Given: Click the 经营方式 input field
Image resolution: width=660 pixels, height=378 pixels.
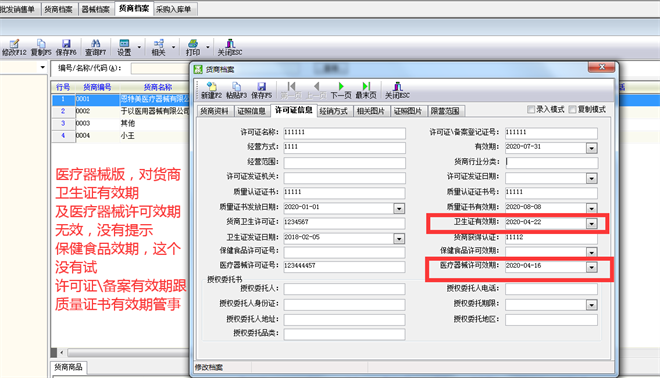Looking at the screenshot, I should pos(344,148).
